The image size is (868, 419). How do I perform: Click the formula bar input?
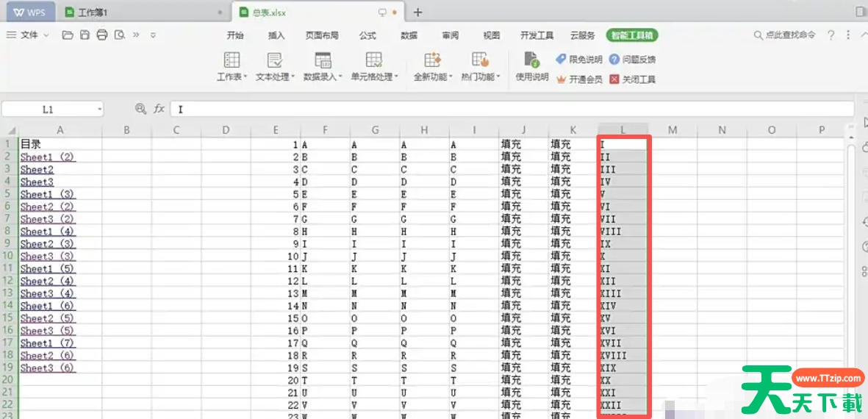pos(512,109)
